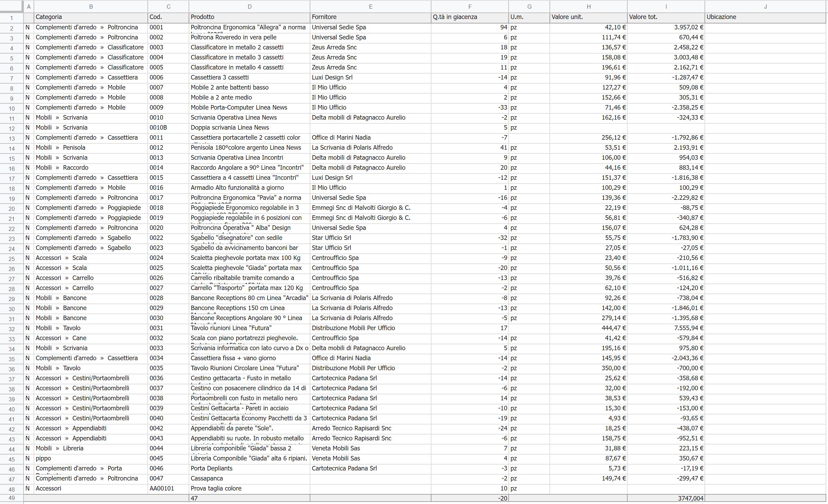Select 'Accessori » Cane' category cell
Viewport: 828px width, 504px height.
tap(91, 338)
